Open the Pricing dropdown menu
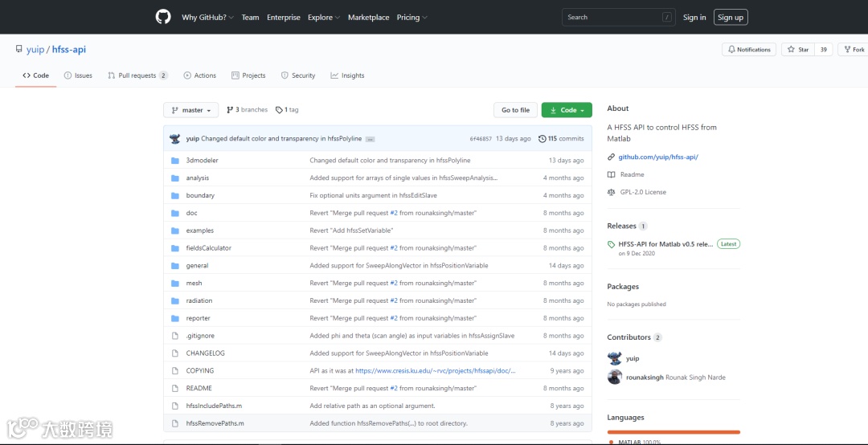 (x=411, y=17)
